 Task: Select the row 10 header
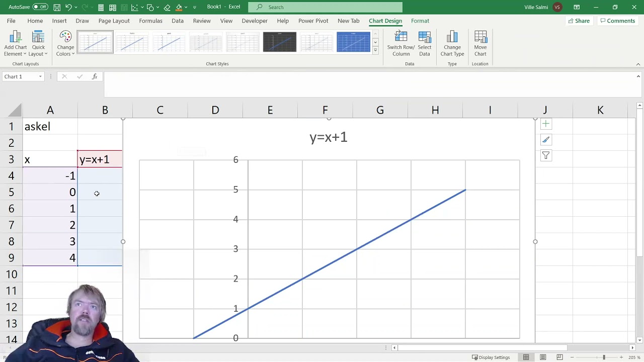click(x=11, y=275)
